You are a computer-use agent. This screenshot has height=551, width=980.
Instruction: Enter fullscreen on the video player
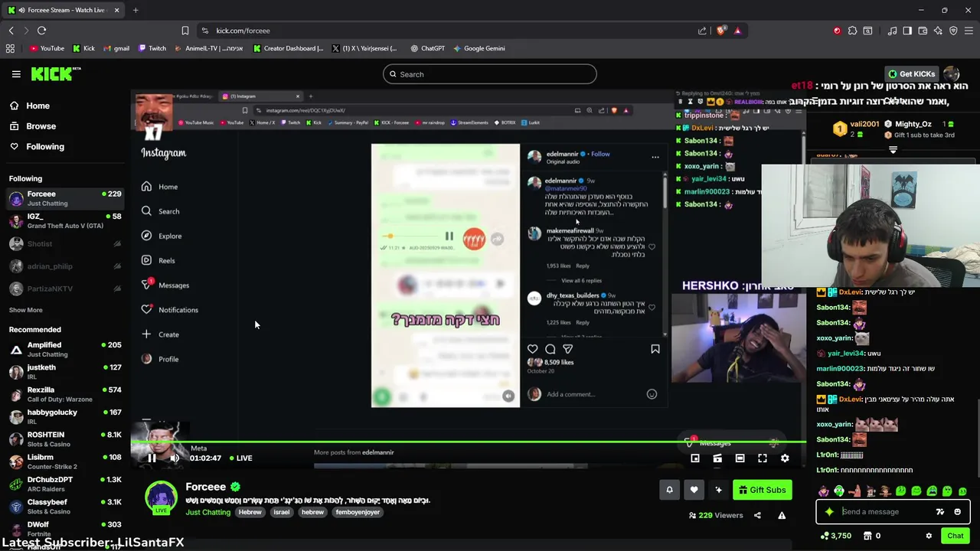pyautogui.click(x=763, y=458)
